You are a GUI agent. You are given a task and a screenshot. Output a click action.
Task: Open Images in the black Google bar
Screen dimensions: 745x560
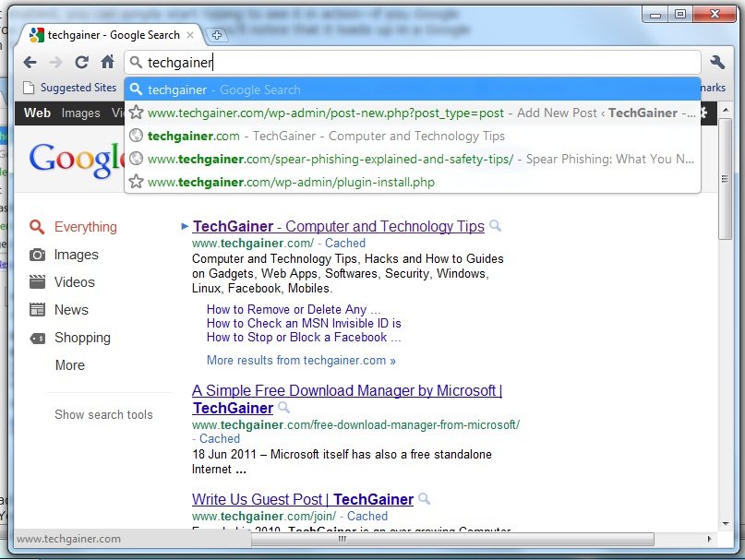pyautogui.click(x=80, y=113)
